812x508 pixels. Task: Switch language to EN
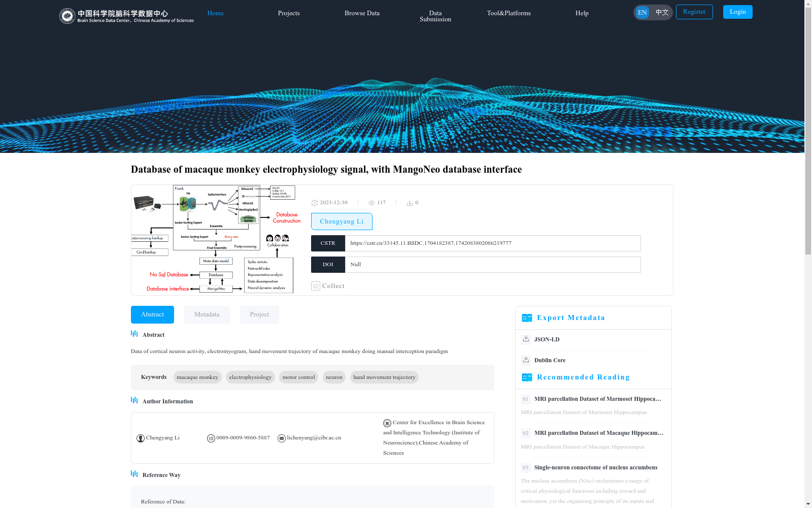642,13
